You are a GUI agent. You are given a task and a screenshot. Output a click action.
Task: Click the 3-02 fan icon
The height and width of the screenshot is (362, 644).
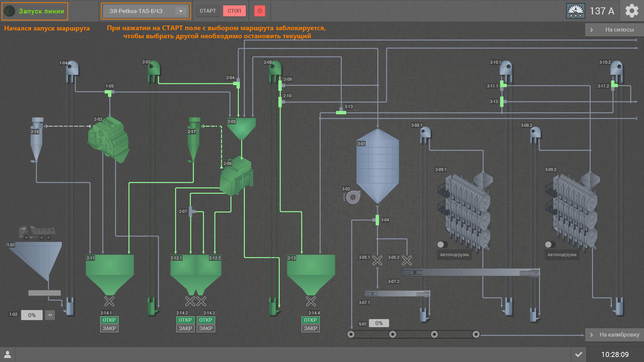pos(352,197)
